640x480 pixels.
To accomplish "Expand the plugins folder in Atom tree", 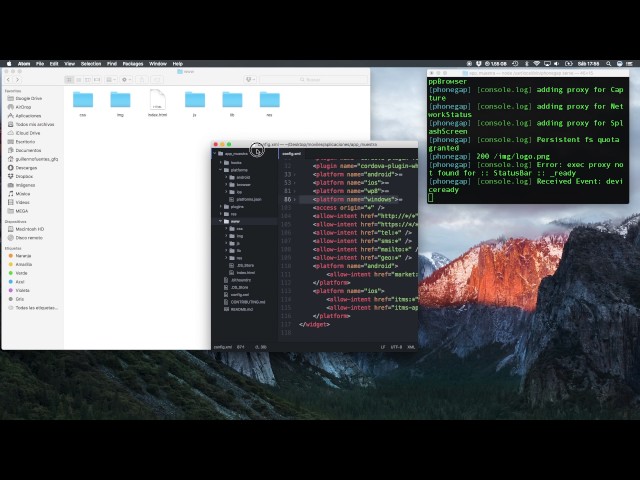I will (221, 207).
